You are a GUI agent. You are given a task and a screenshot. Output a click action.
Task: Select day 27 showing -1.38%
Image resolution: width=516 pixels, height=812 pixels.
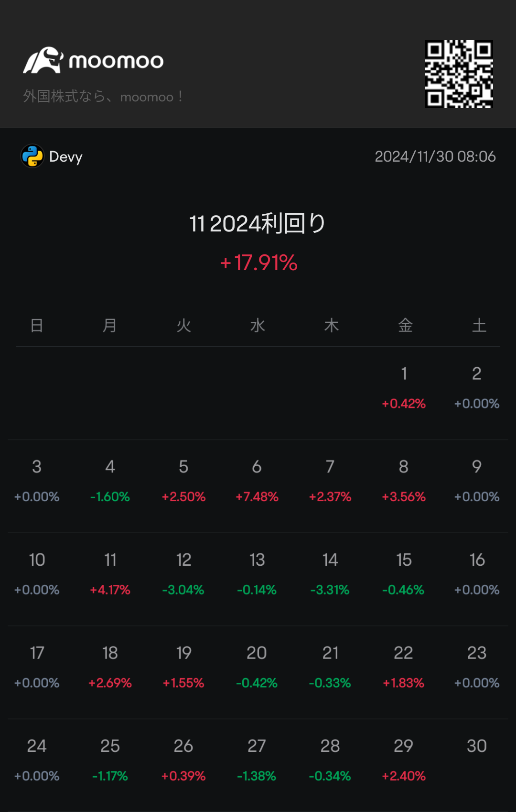pyautogui.click(x=257, y=760)
